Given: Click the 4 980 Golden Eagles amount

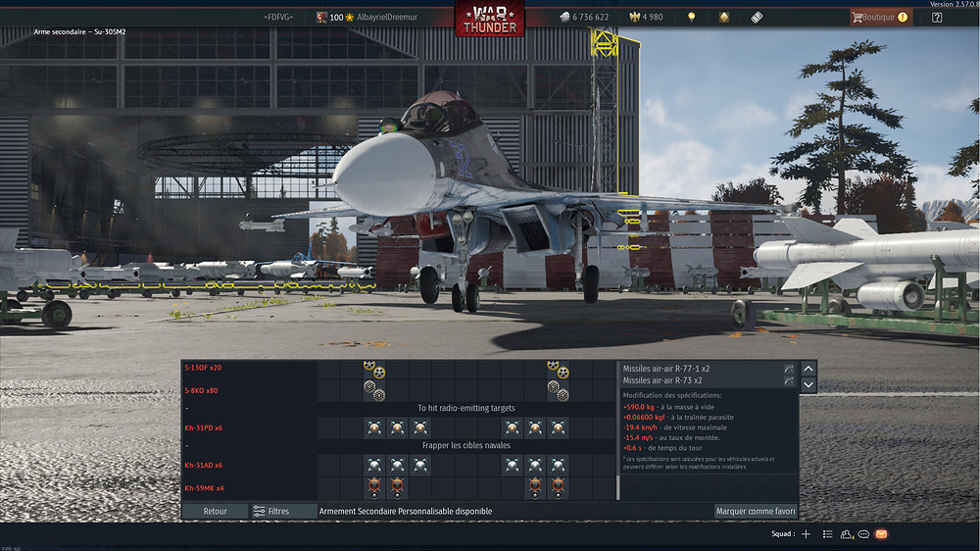Looking at the screenshot, I should (653, 18).
